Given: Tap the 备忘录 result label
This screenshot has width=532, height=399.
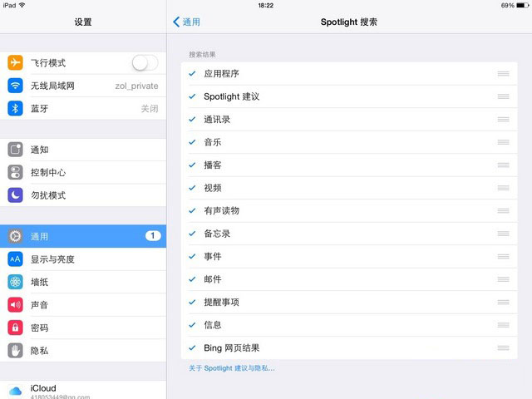Looking at the screenshot, I should 217,234.
